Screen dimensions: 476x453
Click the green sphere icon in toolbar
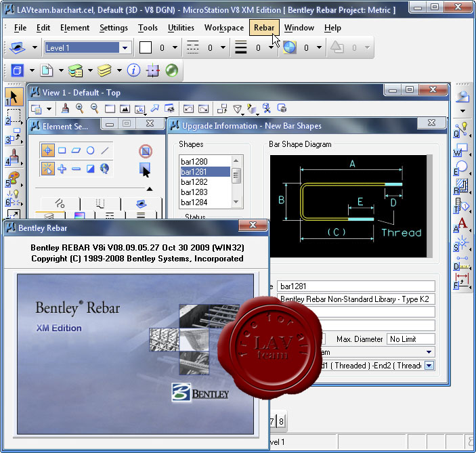pos(172,70)
